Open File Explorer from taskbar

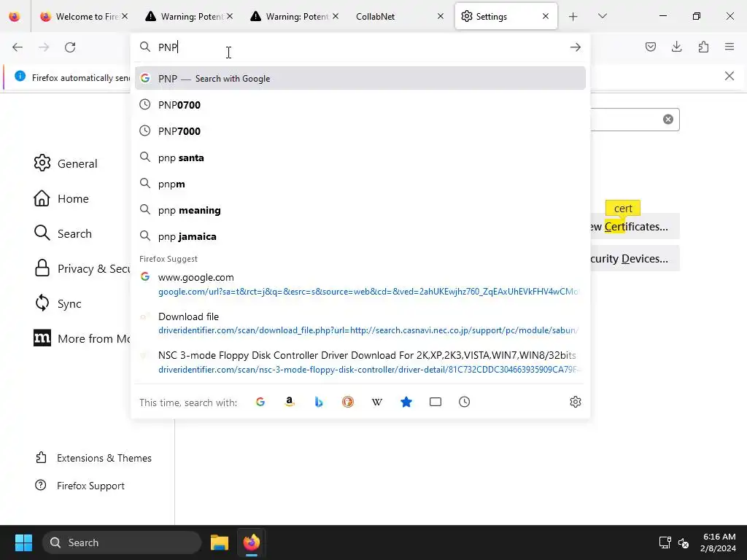(220, 542)
